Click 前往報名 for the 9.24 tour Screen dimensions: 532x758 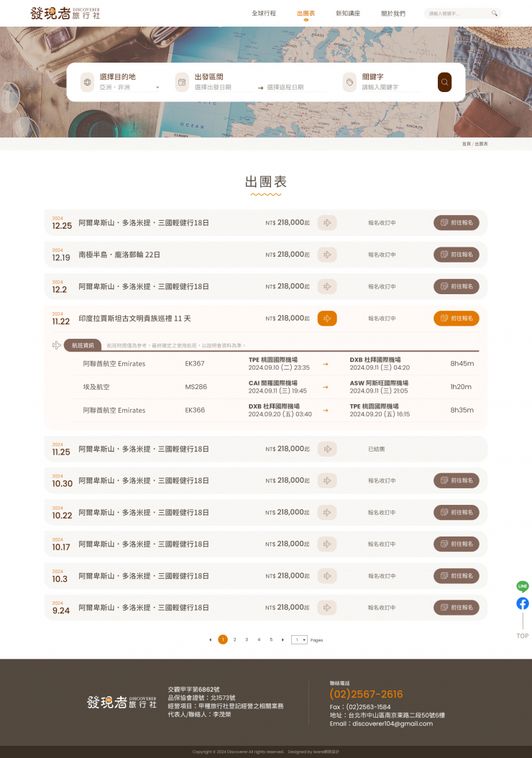click(456, 608)
